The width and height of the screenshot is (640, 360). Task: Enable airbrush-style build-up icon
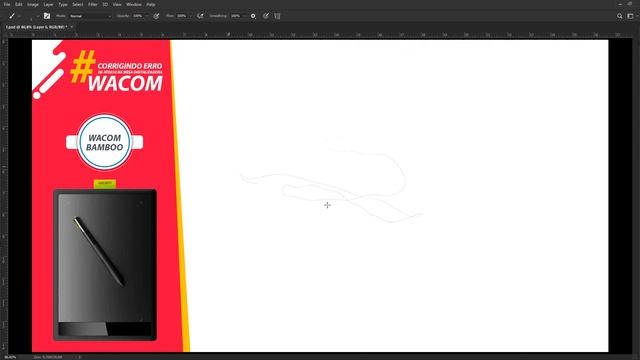click(200, 16)
